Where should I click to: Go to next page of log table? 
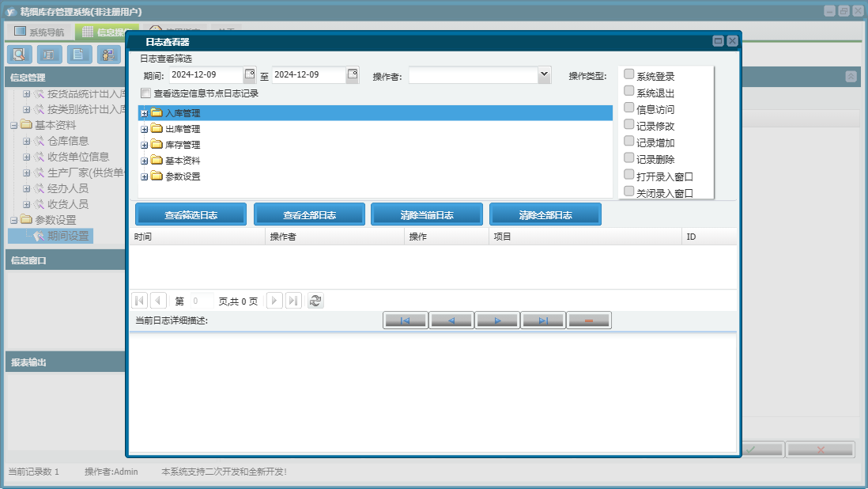(274, 301)
